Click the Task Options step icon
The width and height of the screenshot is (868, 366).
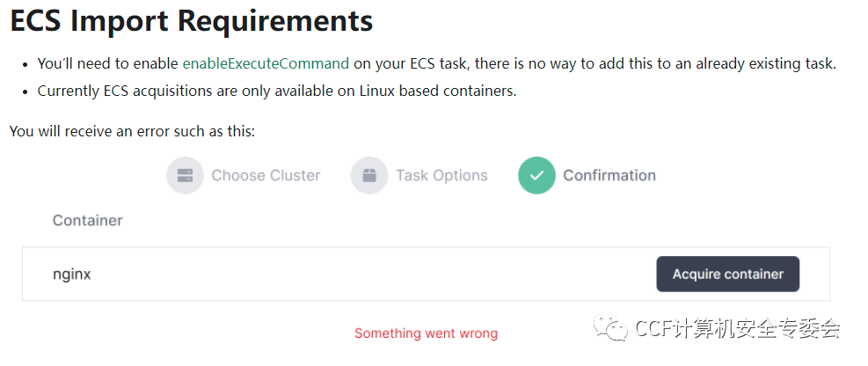[x=369, y=175]
